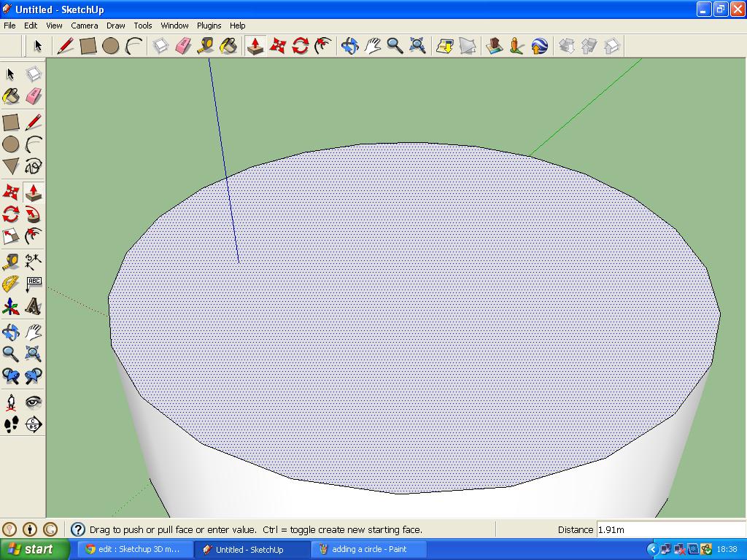Activate the Axes tool
The height and width of the screenshot is (560, 747).
tap(11, 307)
